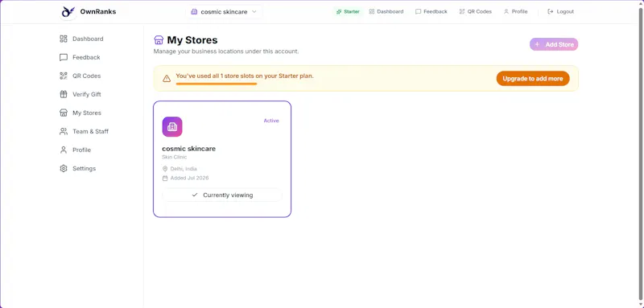644x308 pixels.
Task: Open Feedback from top navigation
Action: pos(431,12)
